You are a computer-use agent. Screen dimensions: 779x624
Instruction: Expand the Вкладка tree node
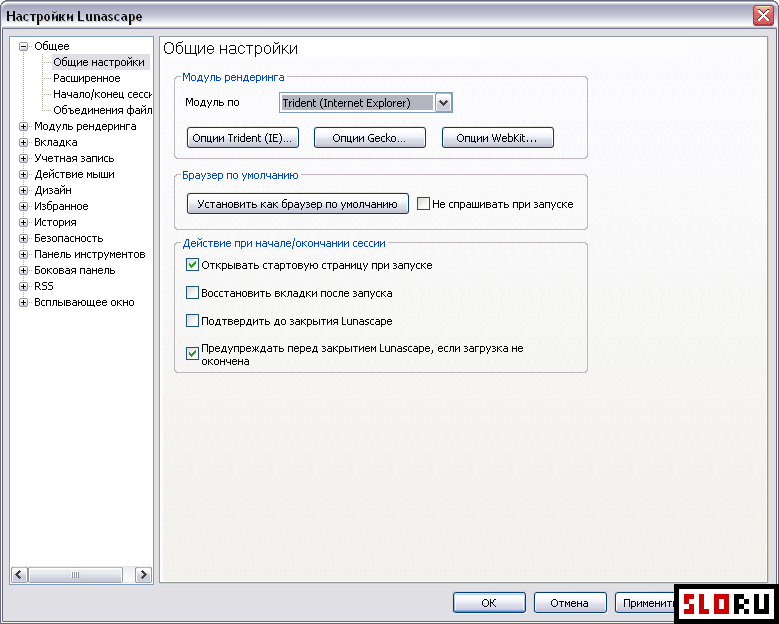pos(23,143)
